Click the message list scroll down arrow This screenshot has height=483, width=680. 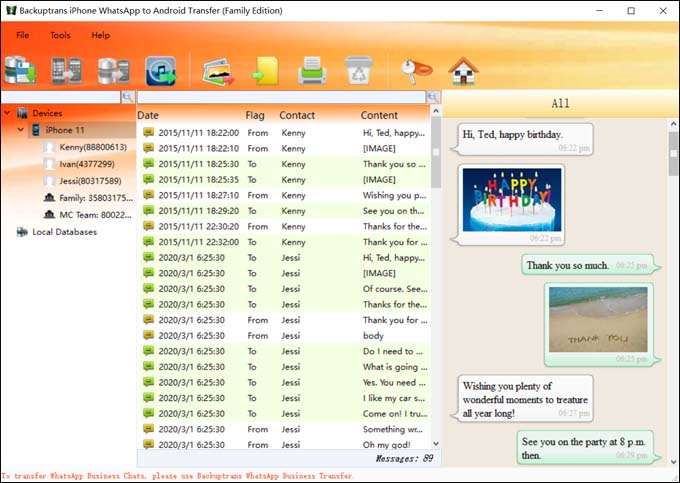click(x=436, y=444)
